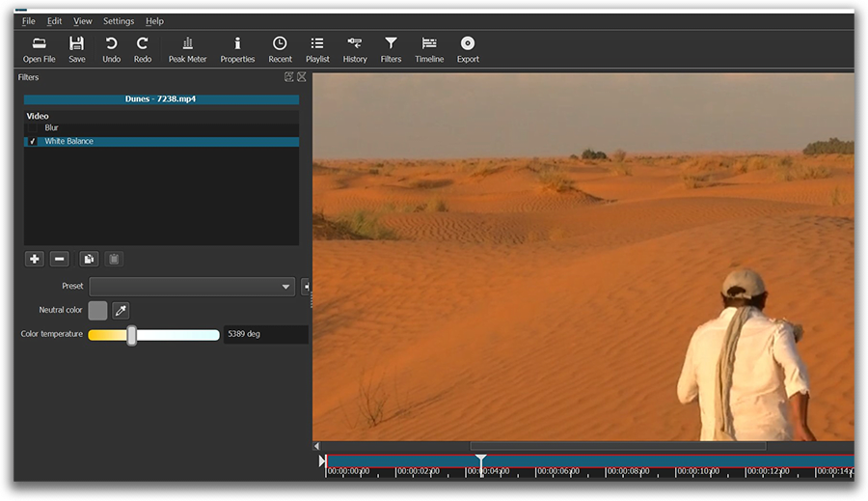The width and height of the screenshot is (868, 501).
Task: Open the Export panel
Action: click(x=468, y=49)
